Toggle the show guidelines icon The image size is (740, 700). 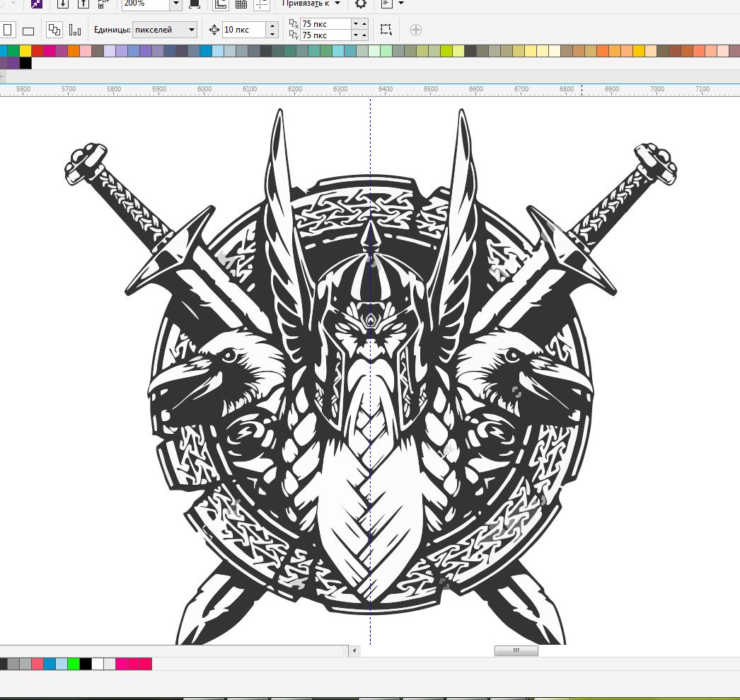[x=262, y=4]
